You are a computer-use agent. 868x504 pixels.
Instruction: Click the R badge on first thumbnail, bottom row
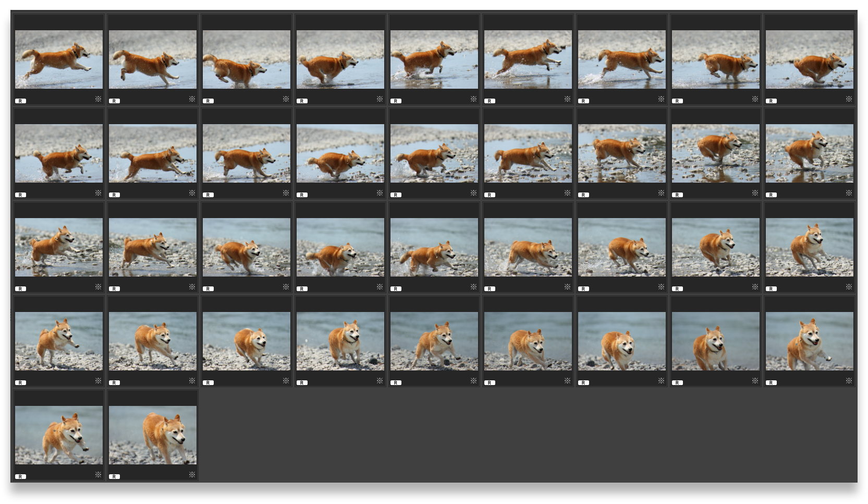(20, 476)
